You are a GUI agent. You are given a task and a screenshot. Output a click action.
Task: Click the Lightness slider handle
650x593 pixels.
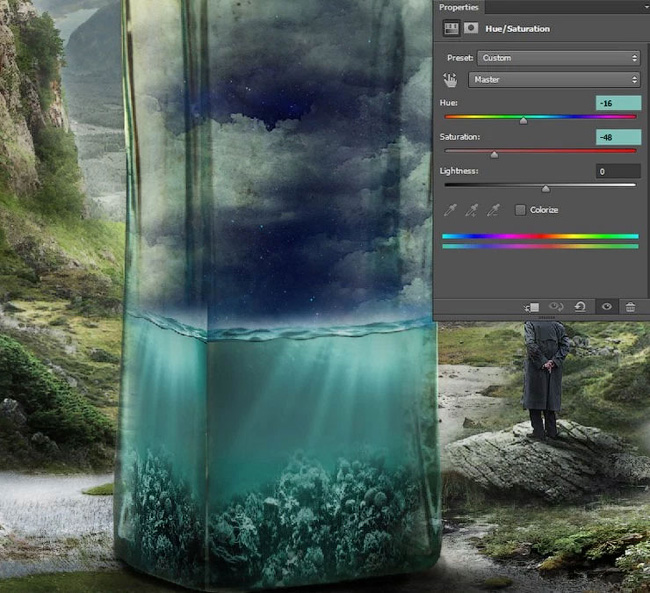(546, 189)
